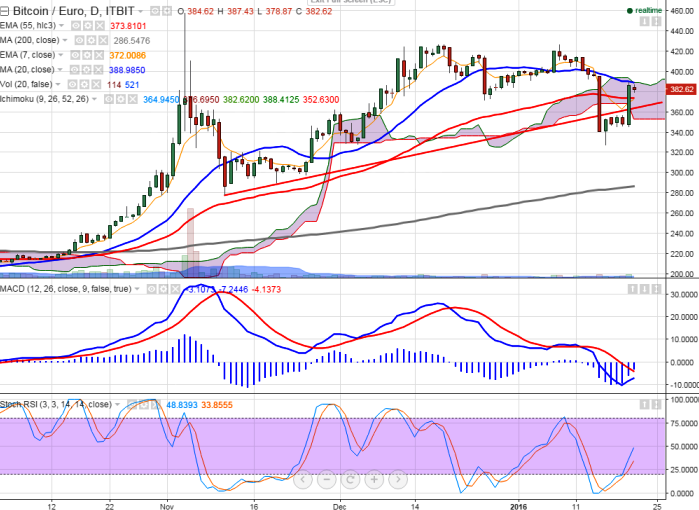Viewport: 699px width, 510px height.
Task: Zoom in the chart with the plus button
Action: coord(374,480)
